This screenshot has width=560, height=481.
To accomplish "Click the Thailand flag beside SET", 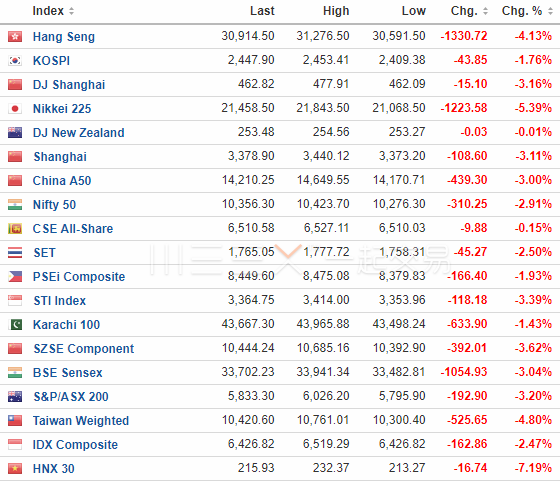I will (15, 252).
